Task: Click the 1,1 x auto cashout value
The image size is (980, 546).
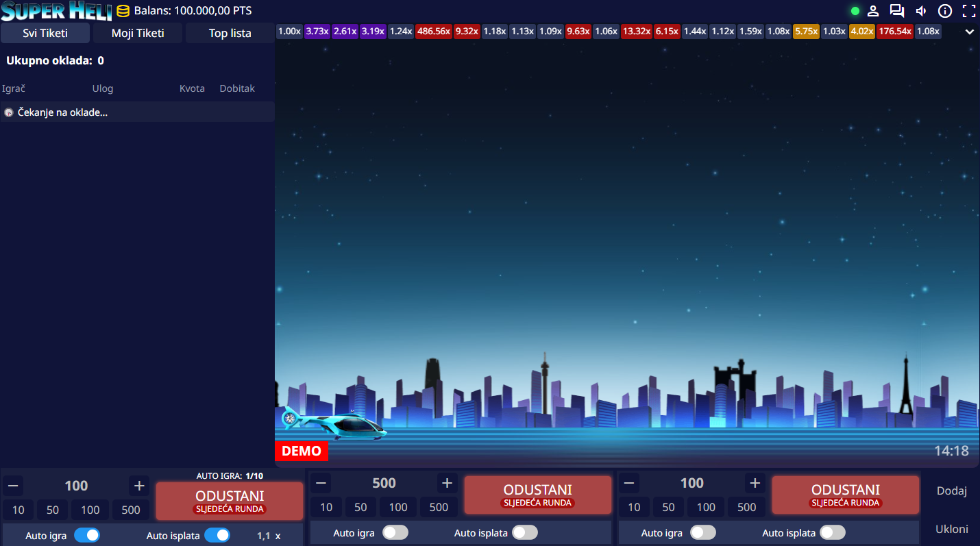Action: coord(269,536)
